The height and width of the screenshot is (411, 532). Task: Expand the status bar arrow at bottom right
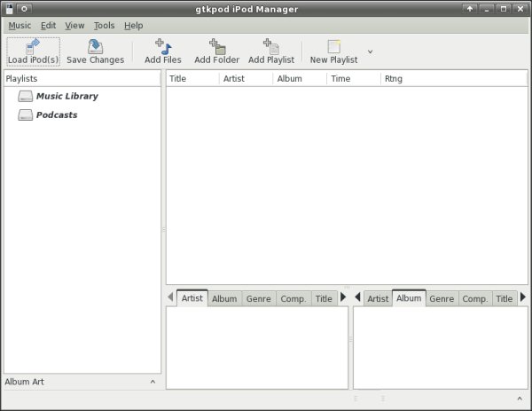click(520, 398)
